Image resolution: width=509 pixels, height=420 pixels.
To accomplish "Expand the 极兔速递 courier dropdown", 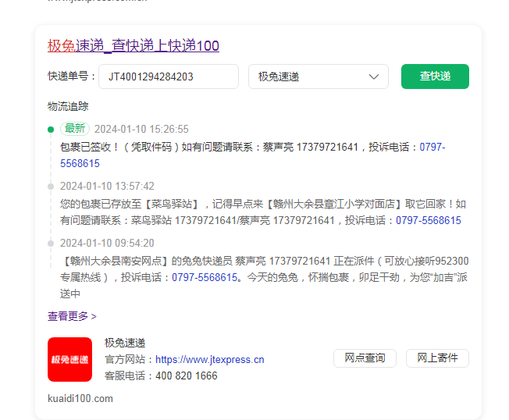I will tap(319, 77).
